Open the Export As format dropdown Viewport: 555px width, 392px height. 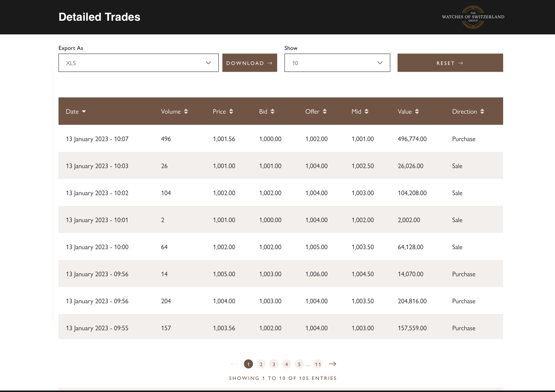(138, 62)
